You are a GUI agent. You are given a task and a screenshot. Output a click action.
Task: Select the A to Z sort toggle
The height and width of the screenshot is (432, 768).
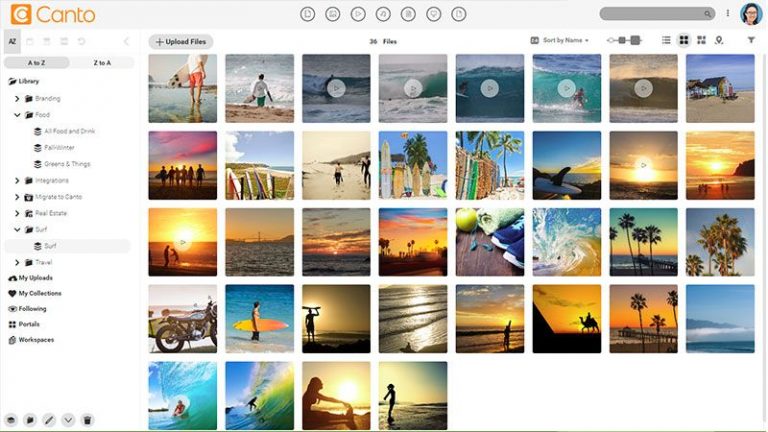(x=37, y=63)
